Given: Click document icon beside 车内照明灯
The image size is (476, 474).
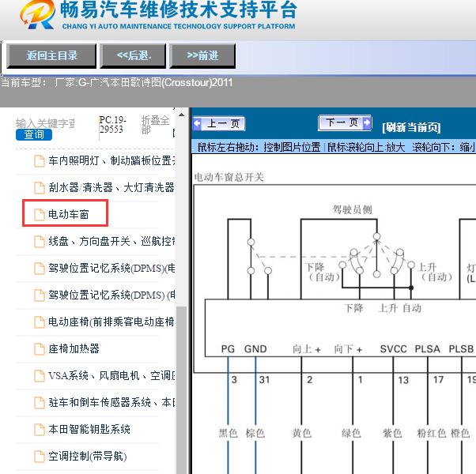Looking at the screenshot, I should coord(40,161).
